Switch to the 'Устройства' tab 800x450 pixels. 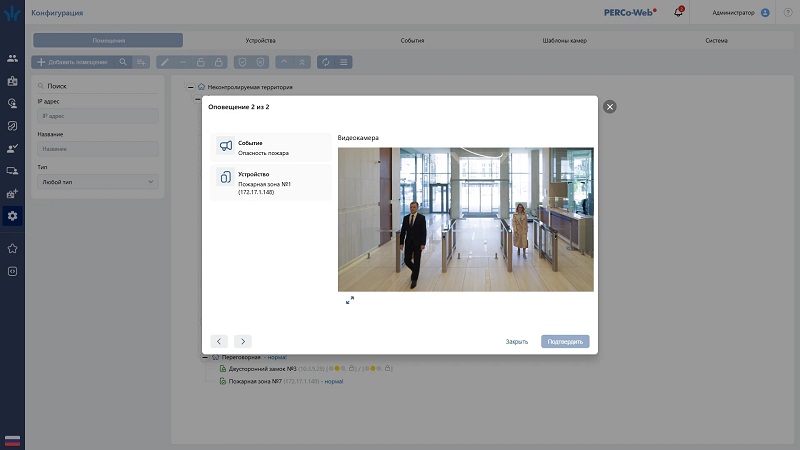coord(260,40)
